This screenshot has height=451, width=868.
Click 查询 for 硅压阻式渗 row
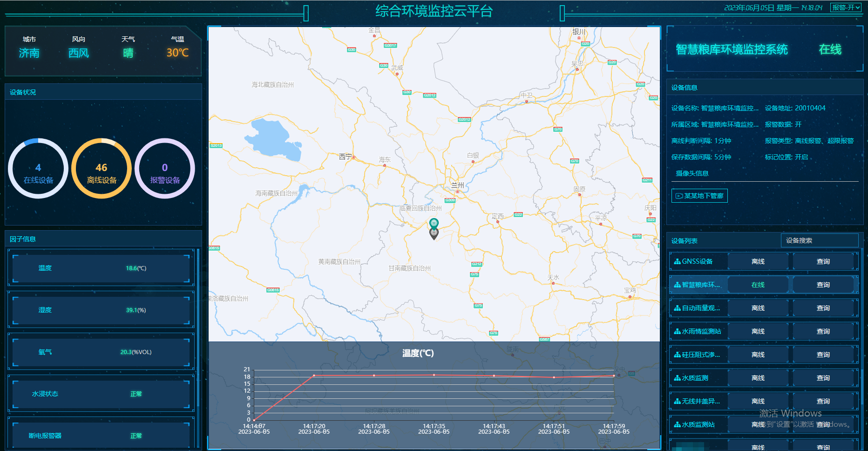click(823, 355)
